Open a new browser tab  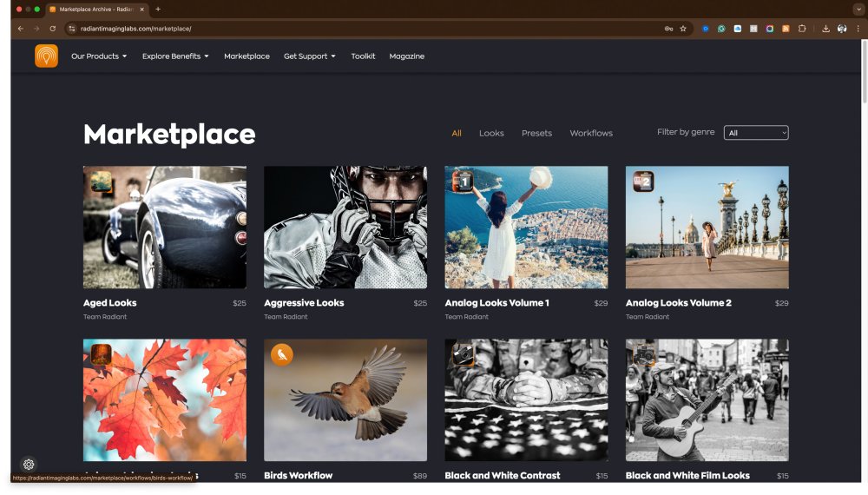click(x=158, y=9)
